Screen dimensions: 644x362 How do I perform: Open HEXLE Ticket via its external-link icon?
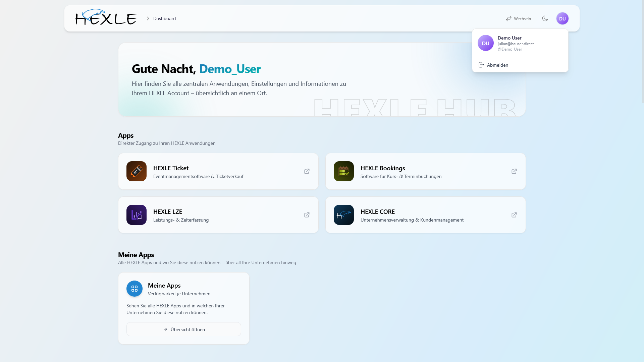307,171
